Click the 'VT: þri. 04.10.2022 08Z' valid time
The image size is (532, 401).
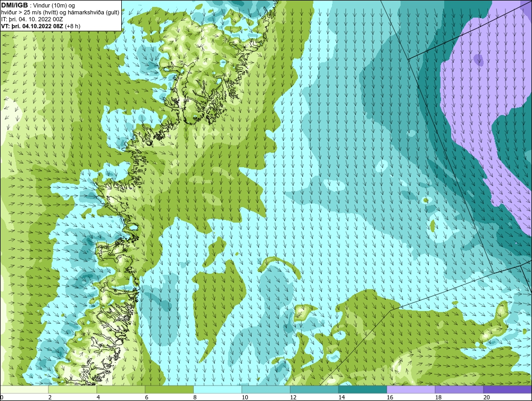point(32,26)
